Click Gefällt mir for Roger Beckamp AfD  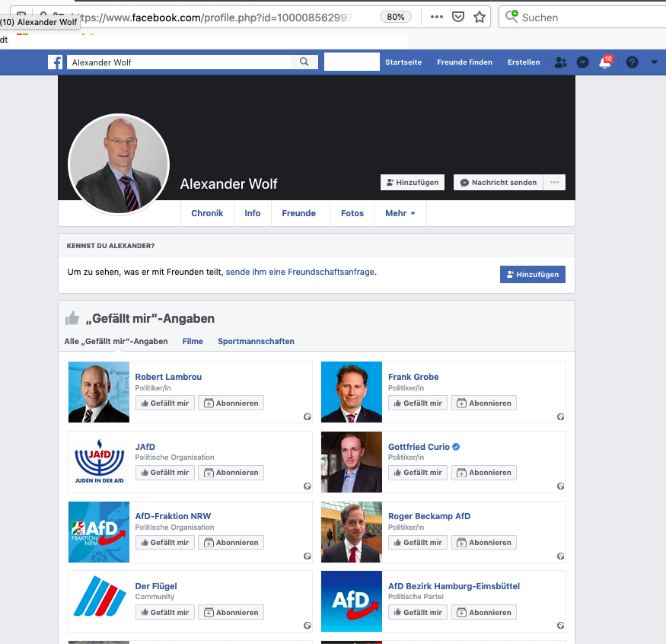pos(418,543)
